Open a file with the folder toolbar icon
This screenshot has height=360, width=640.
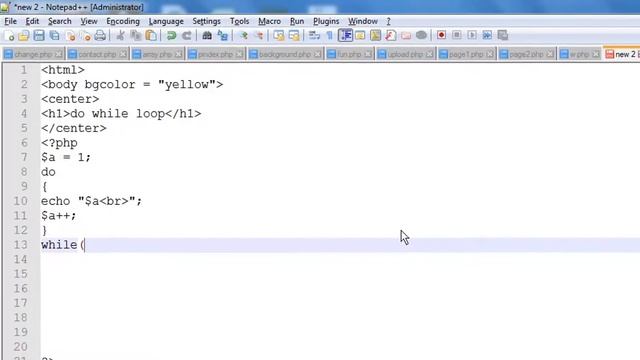click(24, 36)
